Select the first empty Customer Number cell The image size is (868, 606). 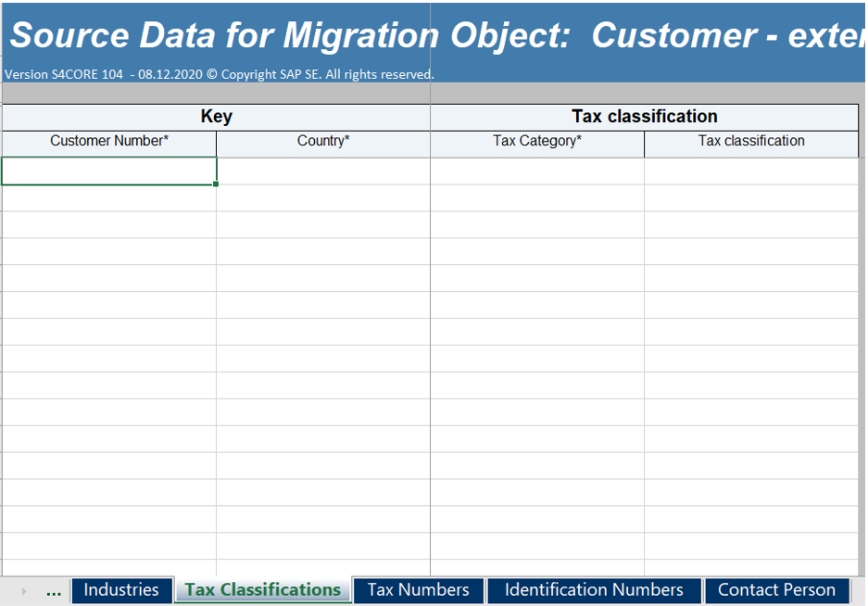pos(109,171)
